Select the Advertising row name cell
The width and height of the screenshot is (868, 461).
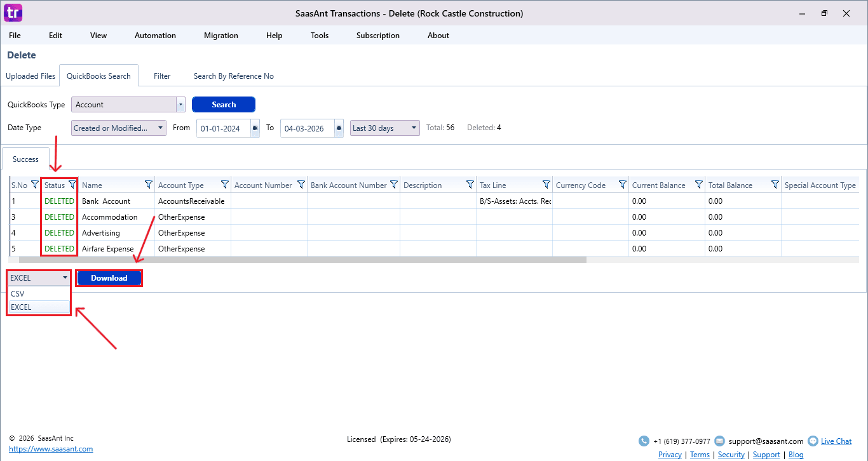118,233
